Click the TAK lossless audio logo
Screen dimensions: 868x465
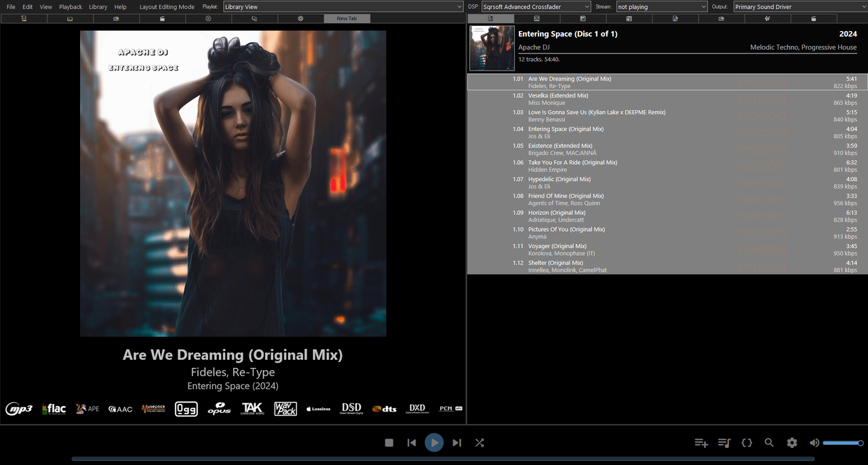click(x=252, y=409)
